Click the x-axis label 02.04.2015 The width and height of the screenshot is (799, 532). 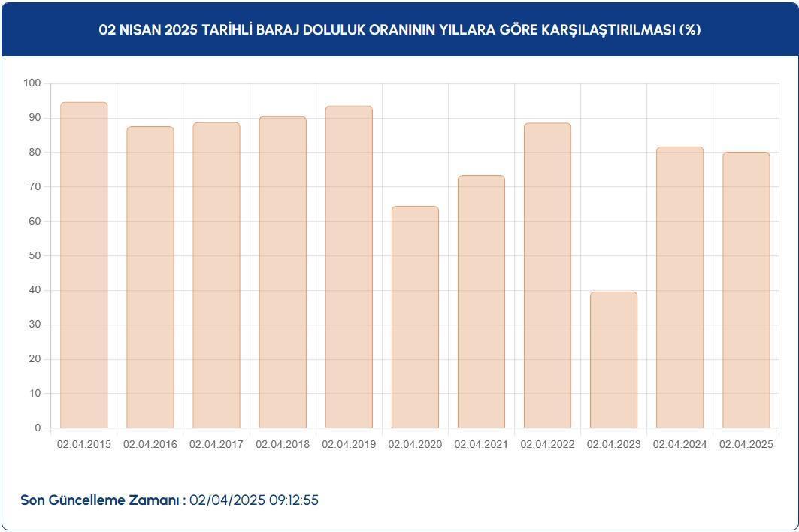[x=84, y=444]
